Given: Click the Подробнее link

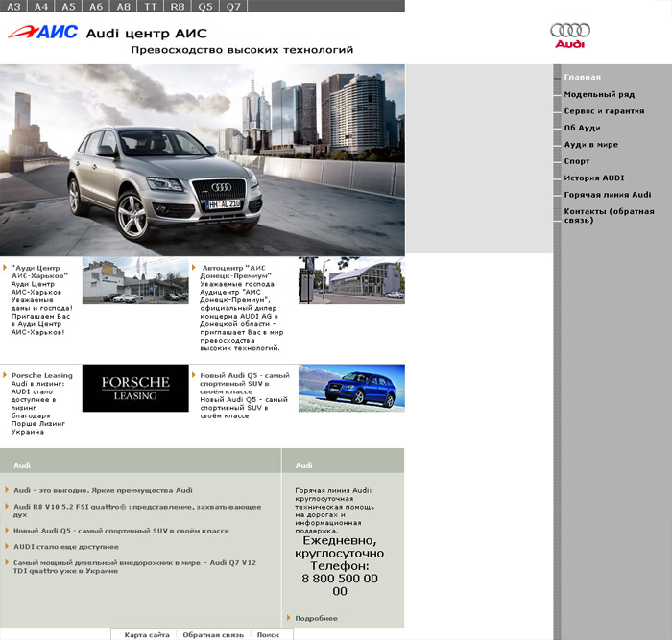Looking at the screenshot, I should tap(316, 618).
